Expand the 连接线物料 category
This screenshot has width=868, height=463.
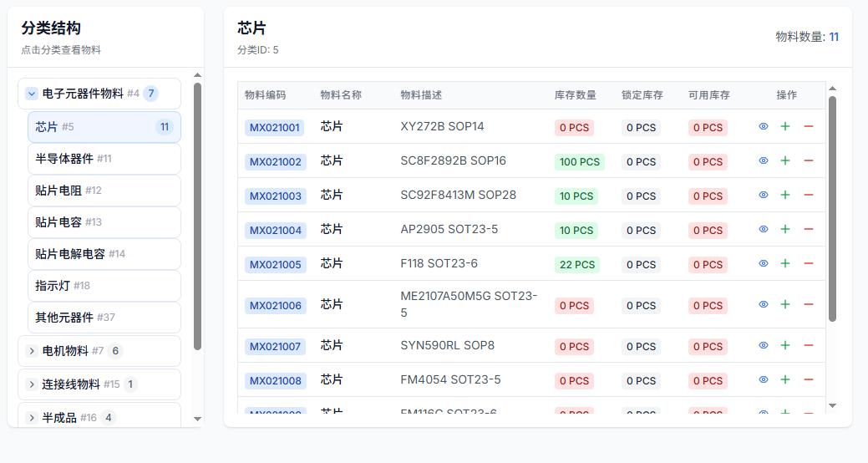[x=32, y=384]
